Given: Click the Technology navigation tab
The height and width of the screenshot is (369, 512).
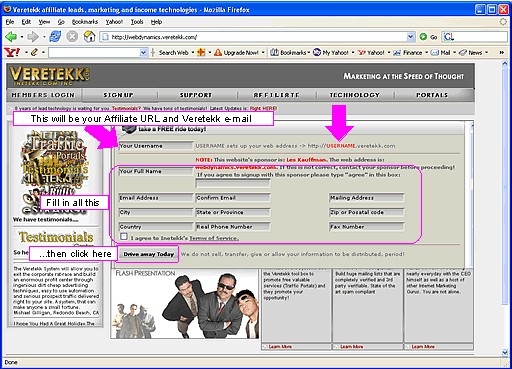Looking at the screenshot, I should pyautogui.click(x=355, y=95).
